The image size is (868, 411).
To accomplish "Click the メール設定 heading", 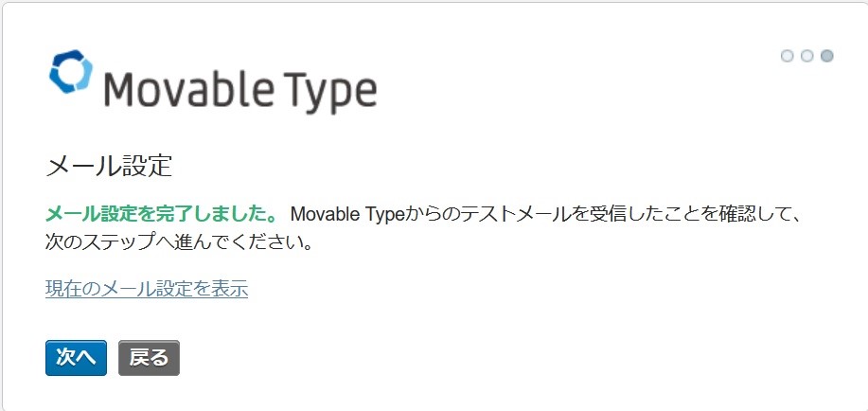I will [109, 166].
